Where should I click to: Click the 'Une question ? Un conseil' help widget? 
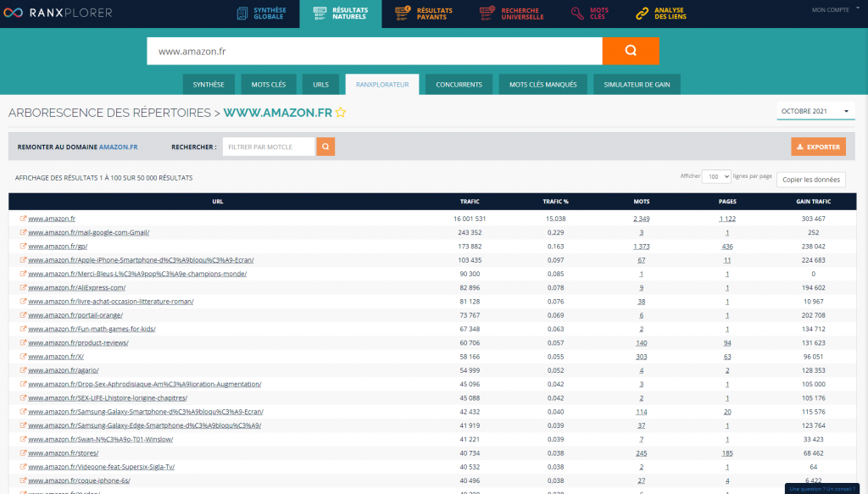pyautogui.click(x=823, y=489)
